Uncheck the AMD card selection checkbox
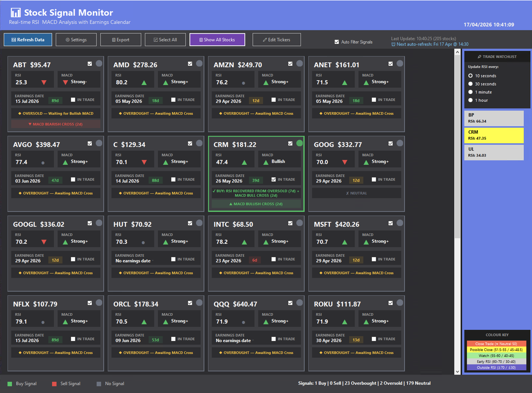 (190, 64)
